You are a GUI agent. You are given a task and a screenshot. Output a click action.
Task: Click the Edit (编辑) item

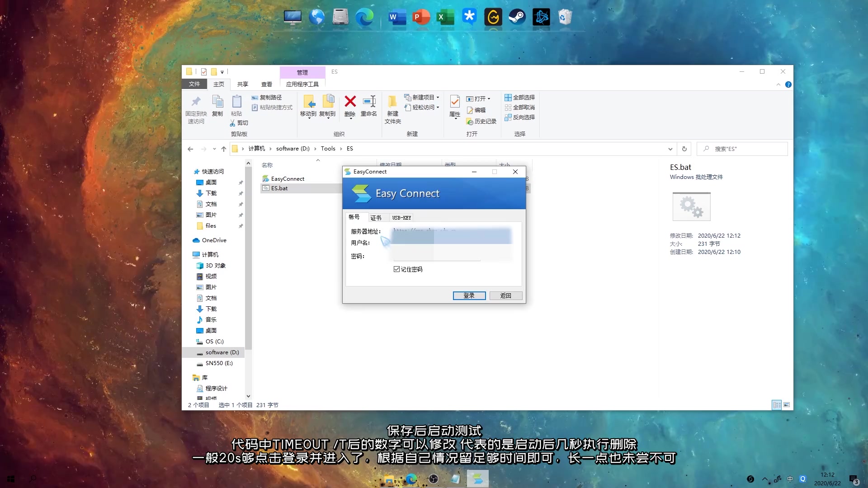[476, 110]
